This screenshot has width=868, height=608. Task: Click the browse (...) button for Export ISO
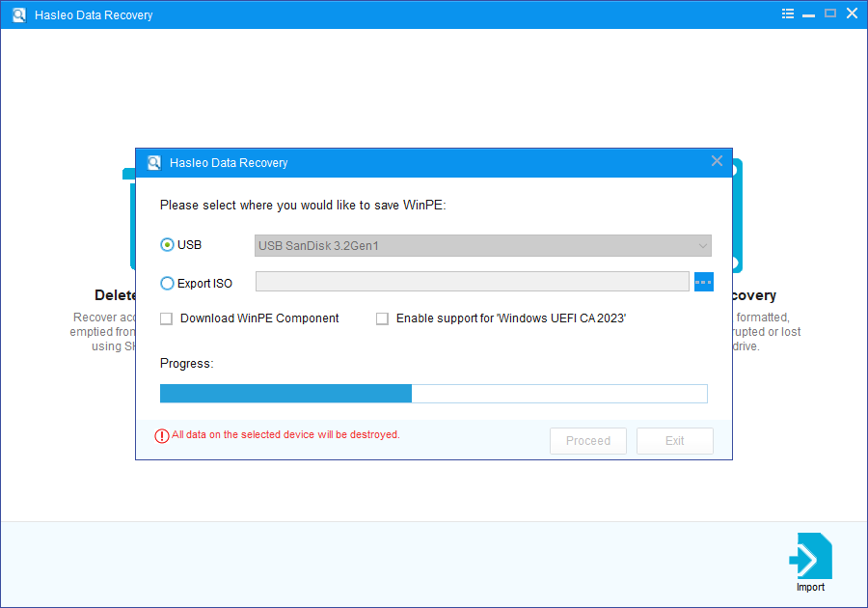[703, 281]
